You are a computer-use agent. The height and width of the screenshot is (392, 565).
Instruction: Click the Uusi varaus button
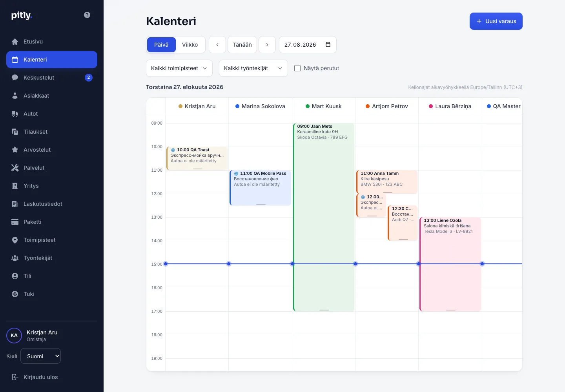click(496, 21)
